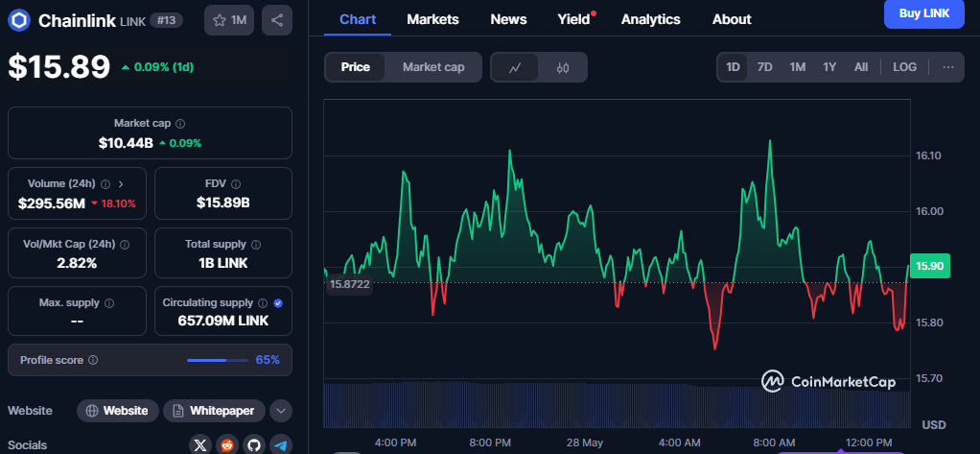
Task: Show Circulating supply info icon
Action: coord(263,303)
